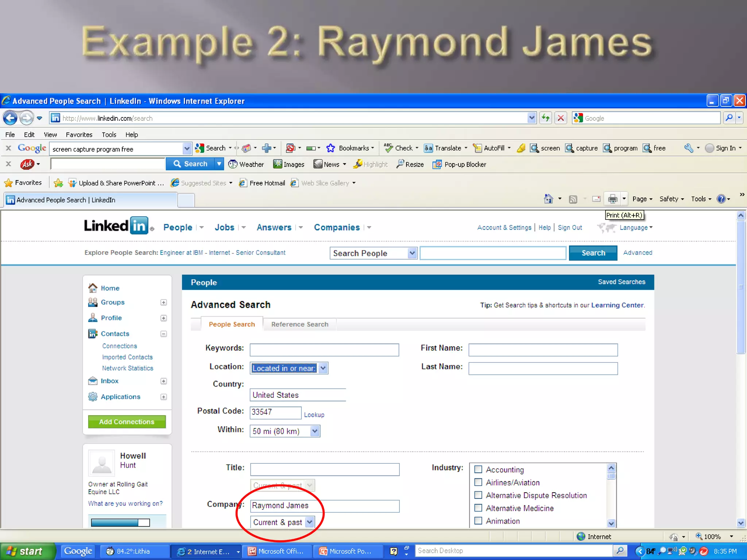Click the AutoFill toolbar icon
This screenshot has height=560, width=747.
click(x=477, y=148)
